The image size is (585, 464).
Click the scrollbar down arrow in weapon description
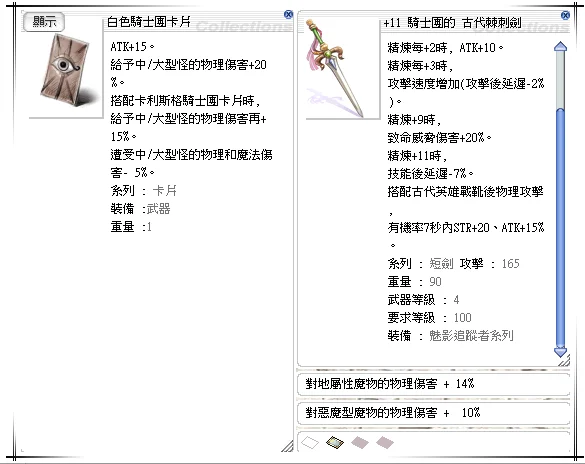pyautogui.click(x=561, y=352)
